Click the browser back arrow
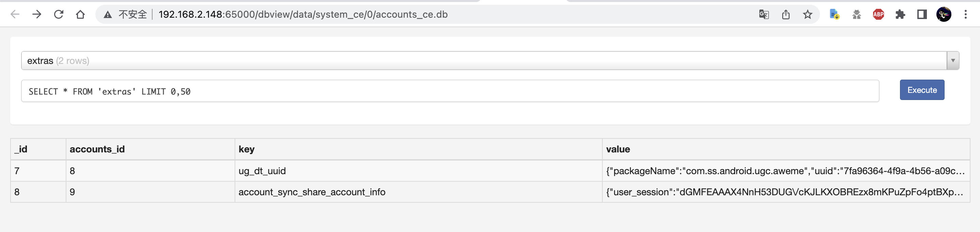 [x=15, y=14]
